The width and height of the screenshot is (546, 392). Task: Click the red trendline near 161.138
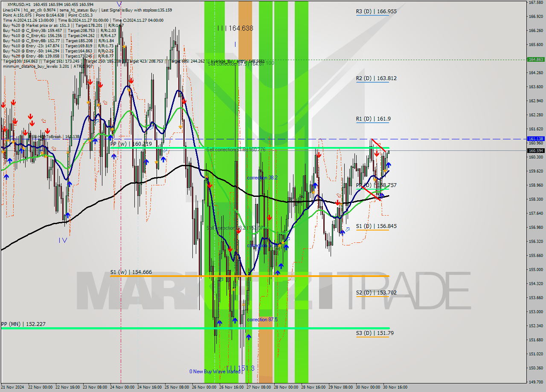[x=380, y=145]
